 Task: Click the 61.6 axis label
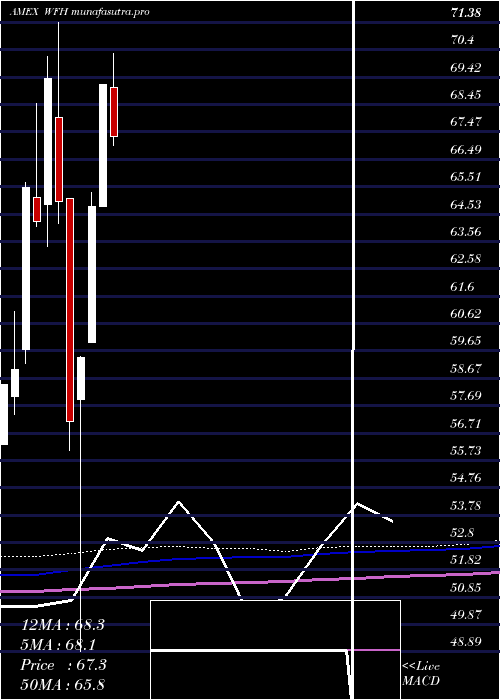462,286
